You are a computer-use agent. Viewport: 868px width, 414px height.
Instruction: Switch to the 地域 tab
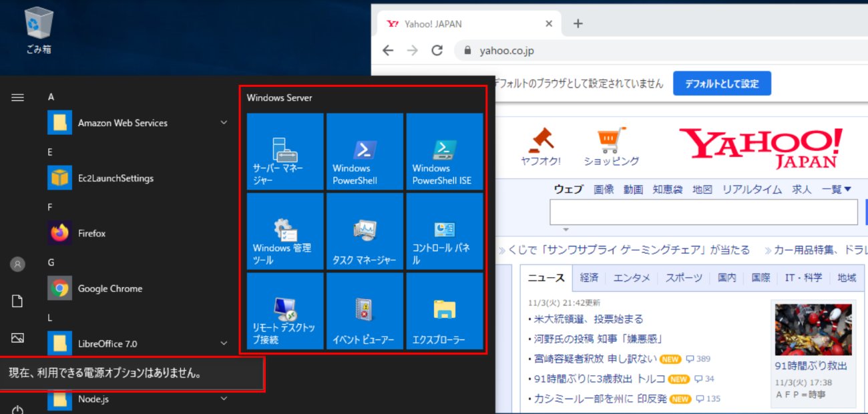[x=847, y=278]
